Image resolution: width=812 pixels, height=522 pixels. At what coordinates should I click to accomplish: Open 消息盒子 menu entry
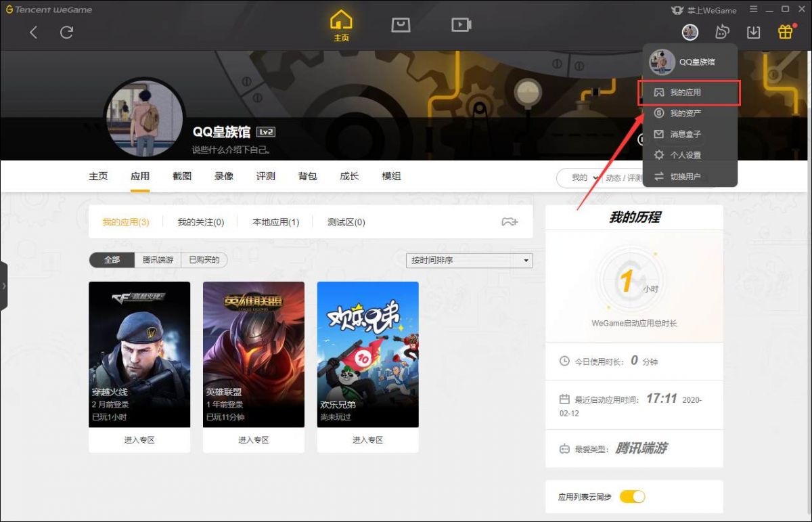(x=690, y=134)
